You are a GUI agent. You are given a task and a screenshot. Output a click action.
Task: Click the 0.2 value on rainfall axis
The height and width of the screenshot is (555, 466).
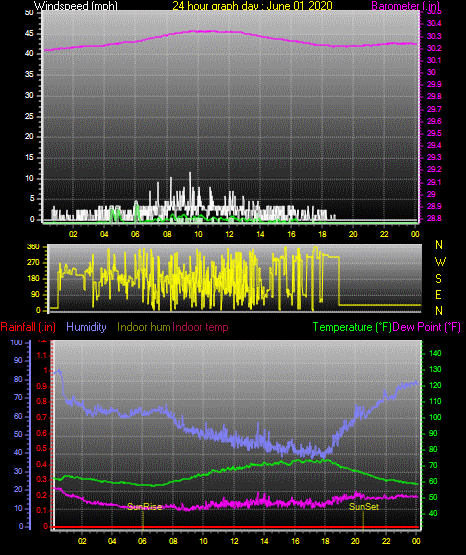tap(42, 495)
